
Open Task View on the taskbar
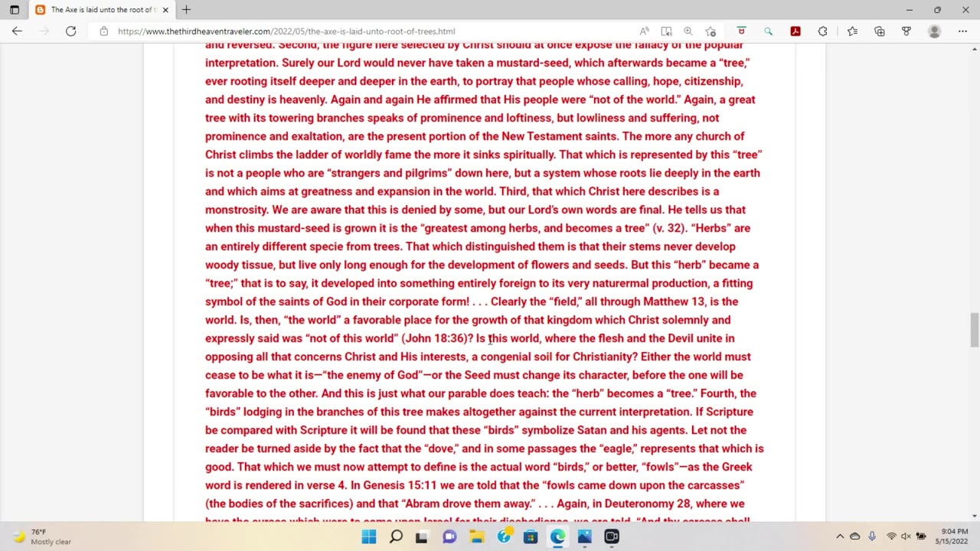[421, 536]
